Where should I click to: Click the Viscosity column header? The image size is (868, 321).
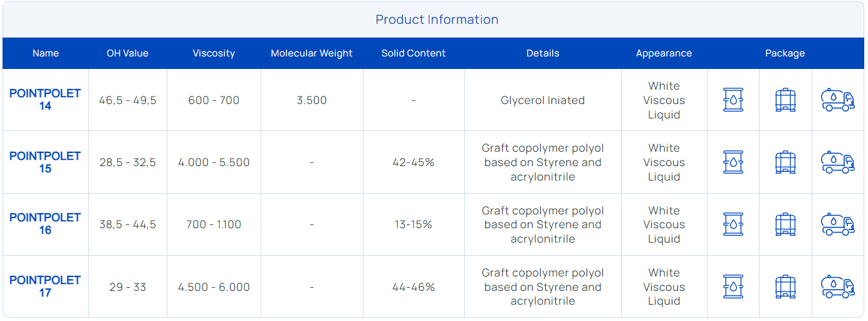tap(214, 53)
